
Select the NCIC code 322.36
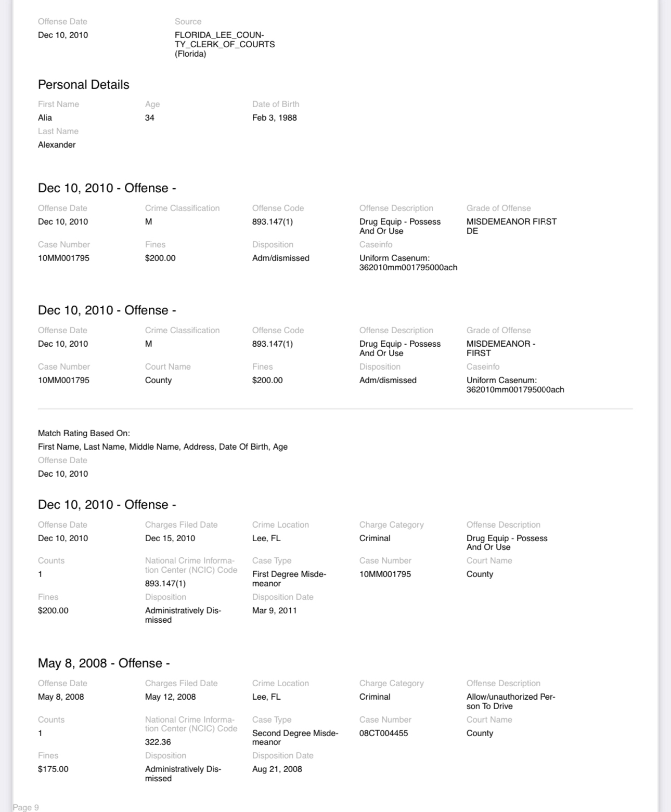tap(158, 742)
